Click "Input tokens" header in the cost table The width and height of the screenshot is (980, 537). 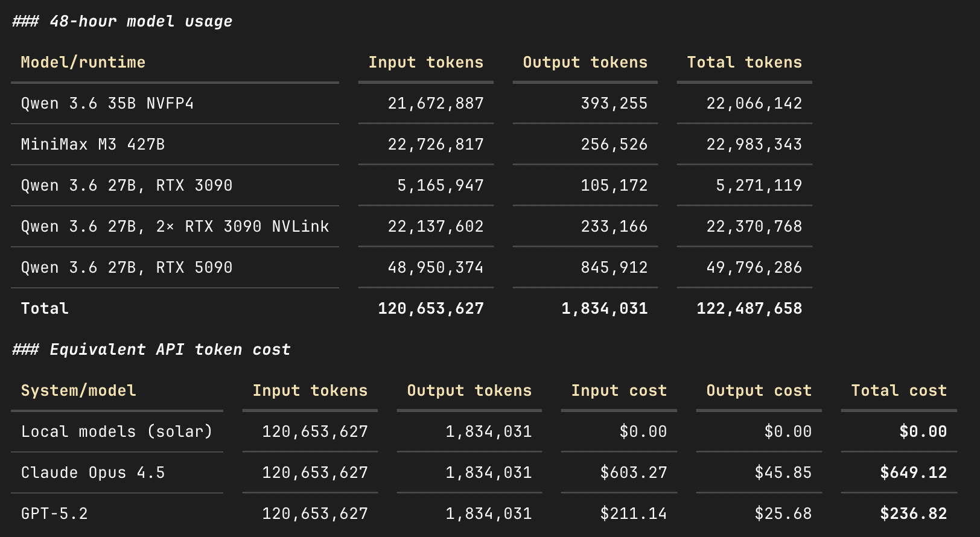click(310, 390)
